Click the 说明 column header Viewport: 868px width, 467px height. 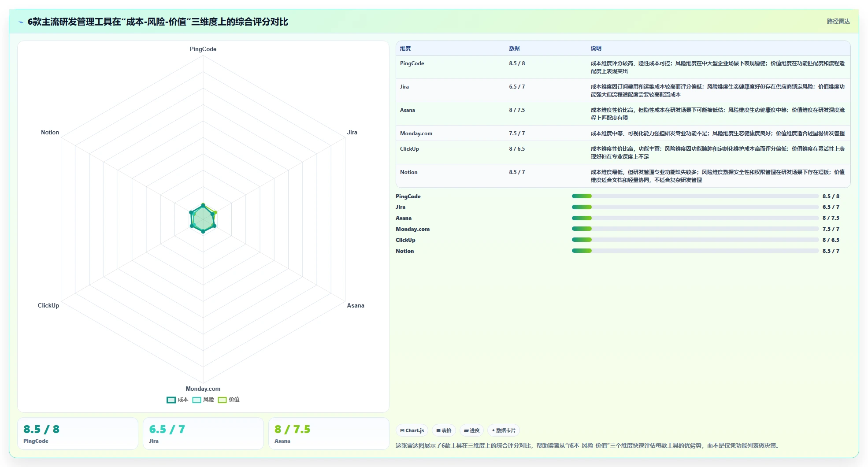click(x=596, y=48)
